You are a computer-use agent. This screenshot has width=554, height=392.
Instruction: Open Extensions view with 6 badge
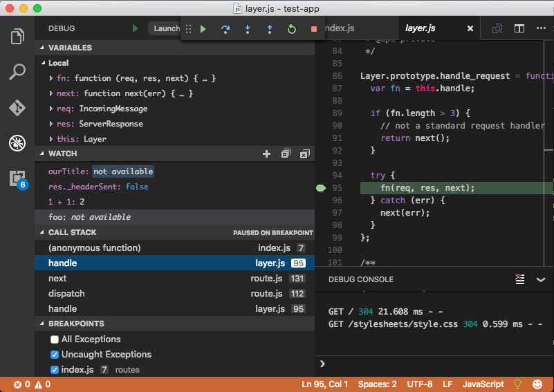[x=17, y=178]
